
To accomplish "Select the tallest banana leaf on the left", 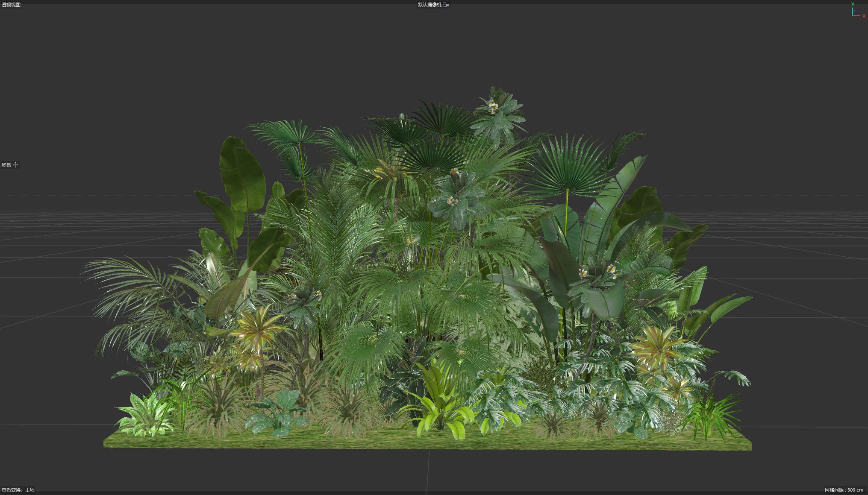I will tap(241, 175).
